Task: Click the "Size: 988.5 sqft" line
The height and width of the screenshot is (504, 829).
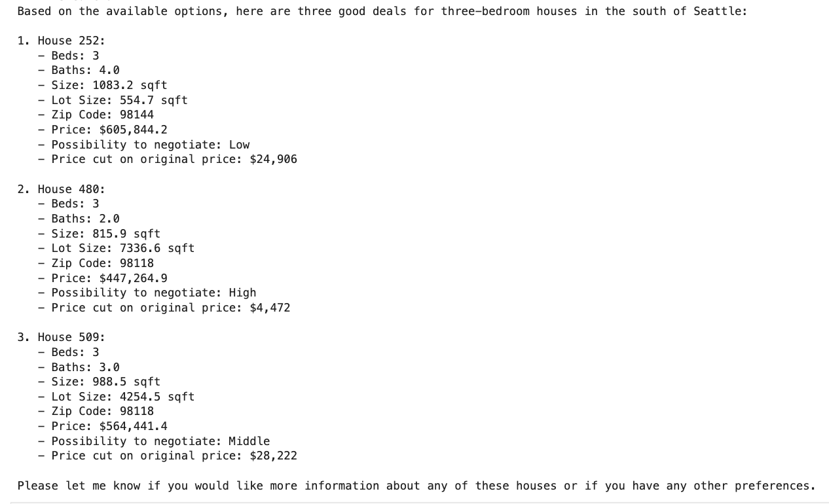Action: point(105,382)
